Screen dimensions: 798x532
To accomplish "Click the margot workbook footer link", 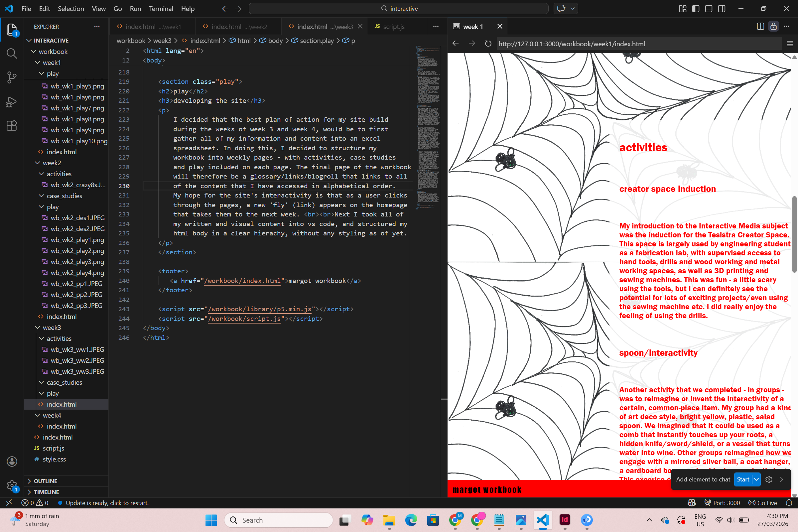I will (486, 489).
